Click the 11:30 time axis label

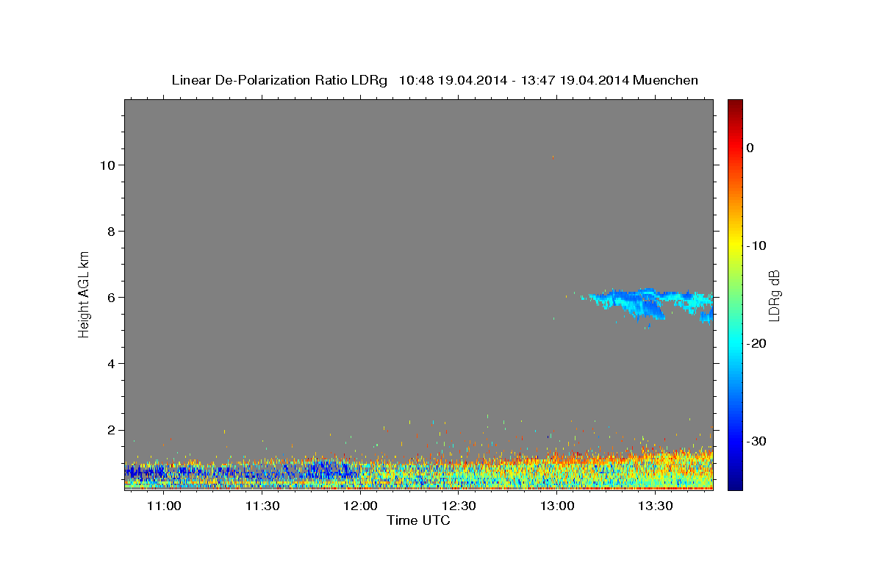(x=262, y=506)
